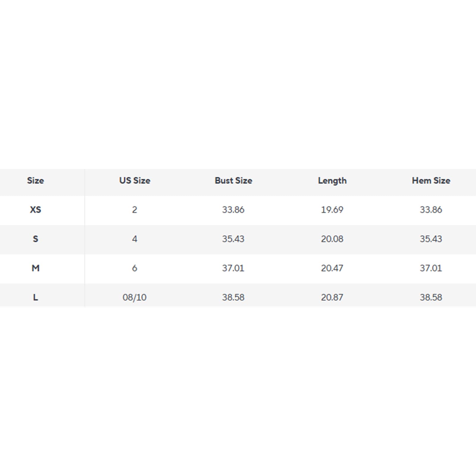The image size is (476, 476).
Task: Click the US Size column header
Action: 135,181
